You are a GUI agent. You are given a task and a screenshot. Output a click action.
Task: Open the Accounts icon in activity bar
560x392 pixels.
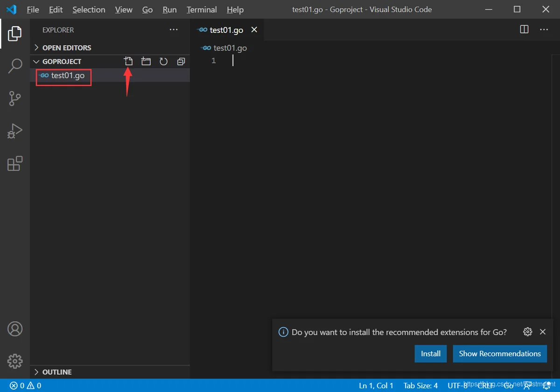pos(15,329)
